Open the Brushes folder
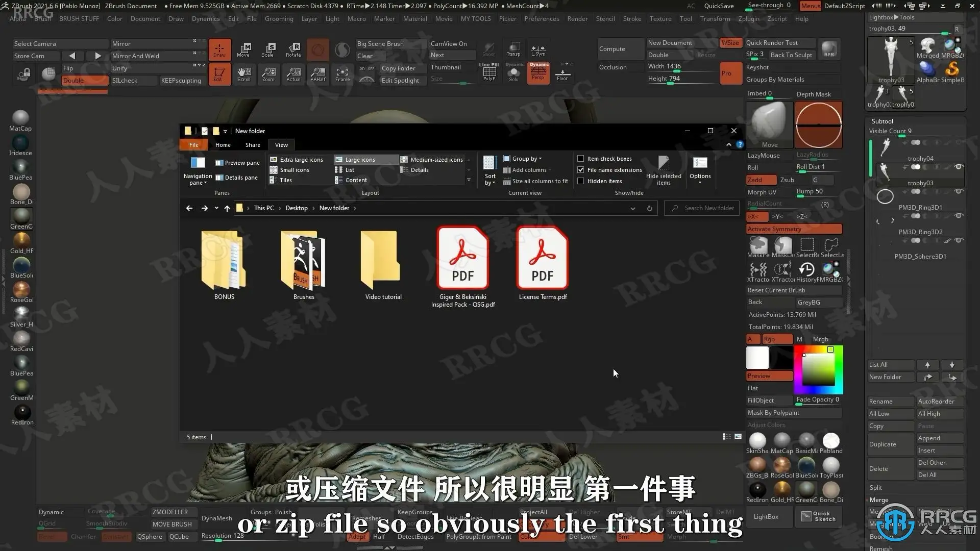Viewport: 980px width, 551px height. click(304, 265)
